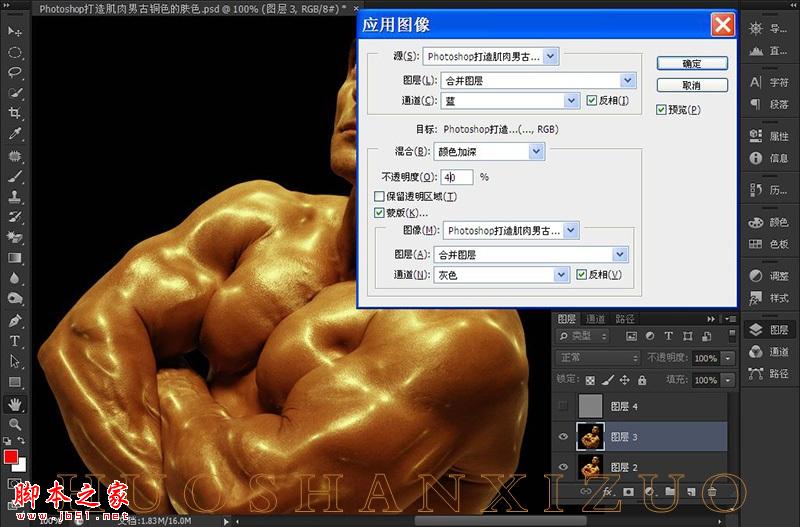Select the Quick Selection tool
The width and height of the screenshot is (800, 527).
click(x=15, y=93)
